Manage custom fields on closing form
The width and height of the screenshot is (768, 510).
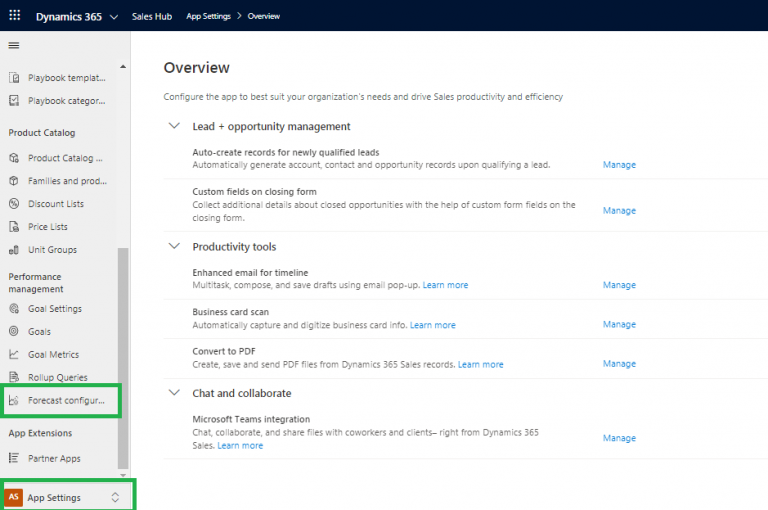pyautogui.click(x=619, y=211)
